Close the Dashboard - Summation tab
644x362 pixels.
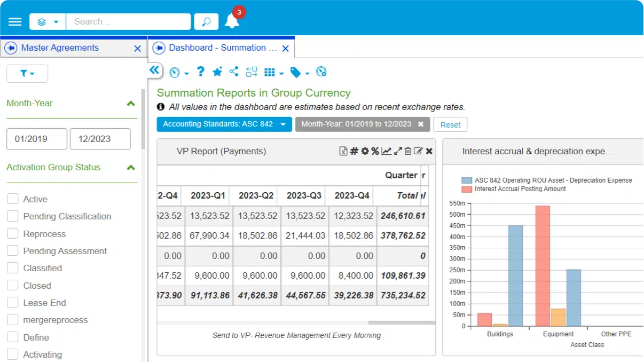click(285, 49)
